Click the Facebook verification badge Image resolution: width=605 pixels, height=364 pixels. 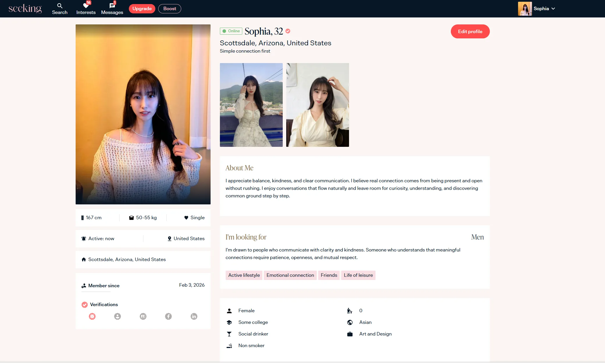[168, 316]
